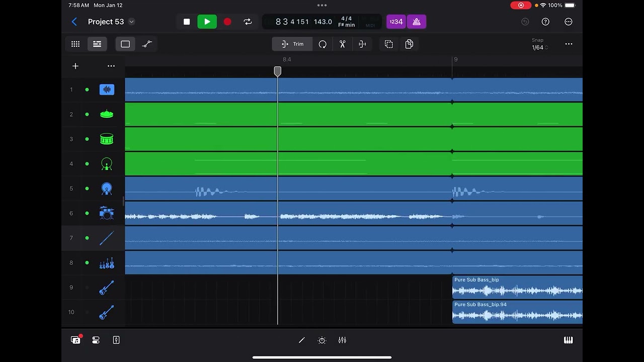
Task: Click the 8.4 ruler marker
Action: 287,59
